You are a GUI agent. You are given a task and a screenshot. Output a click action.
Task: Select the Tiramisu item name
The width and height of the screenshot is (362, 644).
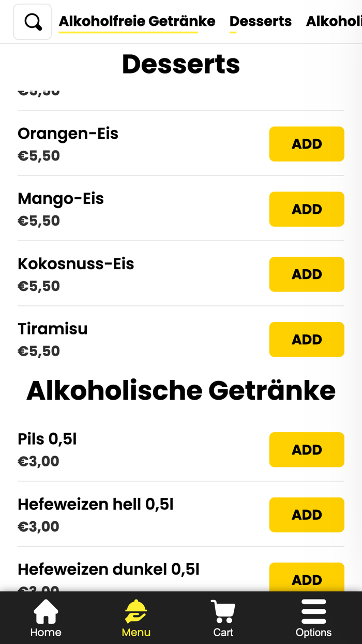(x=53, y=329)
